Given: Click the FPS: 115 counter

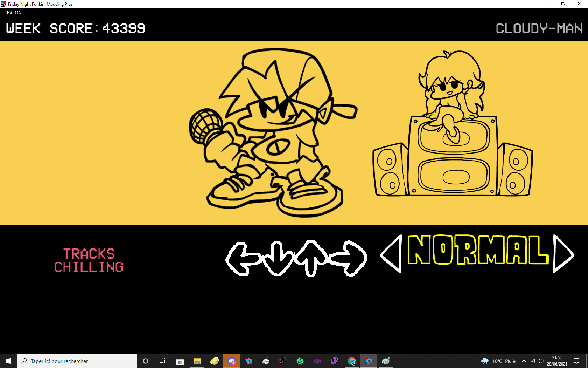Looking at the screenshot, I should (13, 12).
